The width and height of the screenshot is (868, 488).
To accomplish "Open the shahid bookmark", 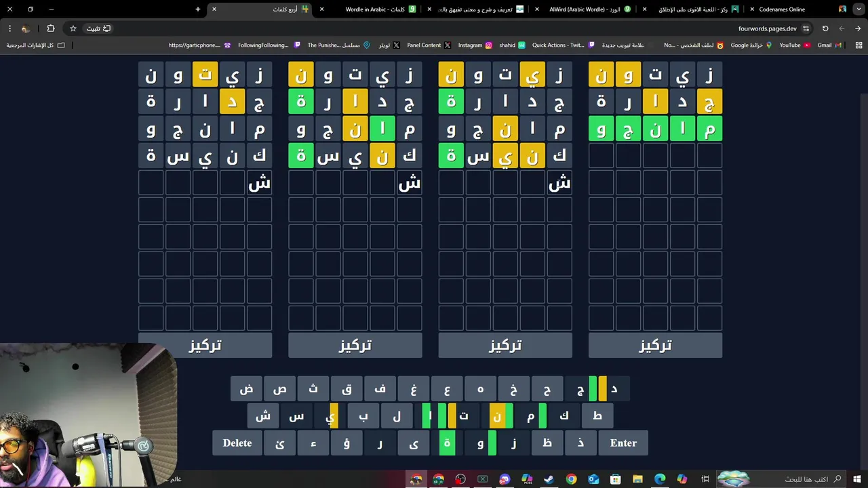I will 512,45.
